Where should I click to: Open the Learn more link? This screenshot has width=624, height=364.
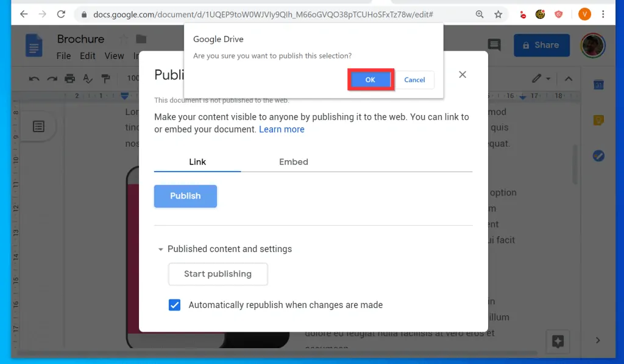point(282,129)
